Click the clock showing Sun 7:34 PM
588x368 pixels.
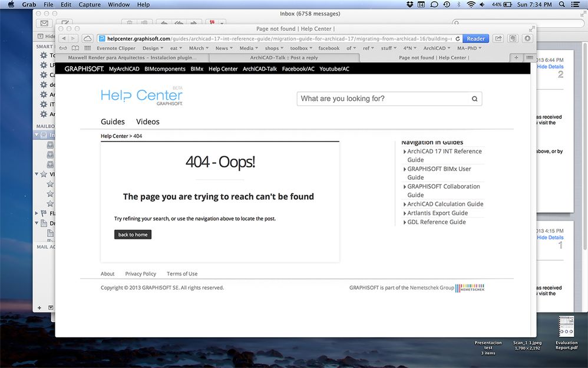(x=534, y=5)
